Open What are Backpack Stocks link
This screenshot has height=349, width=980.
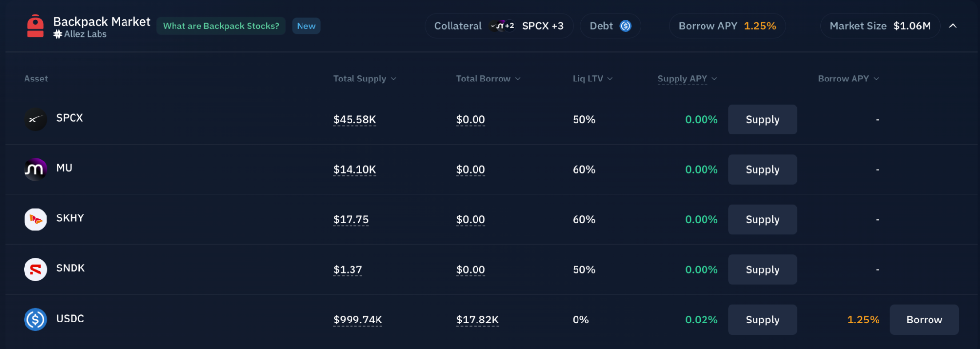point(221,26)
